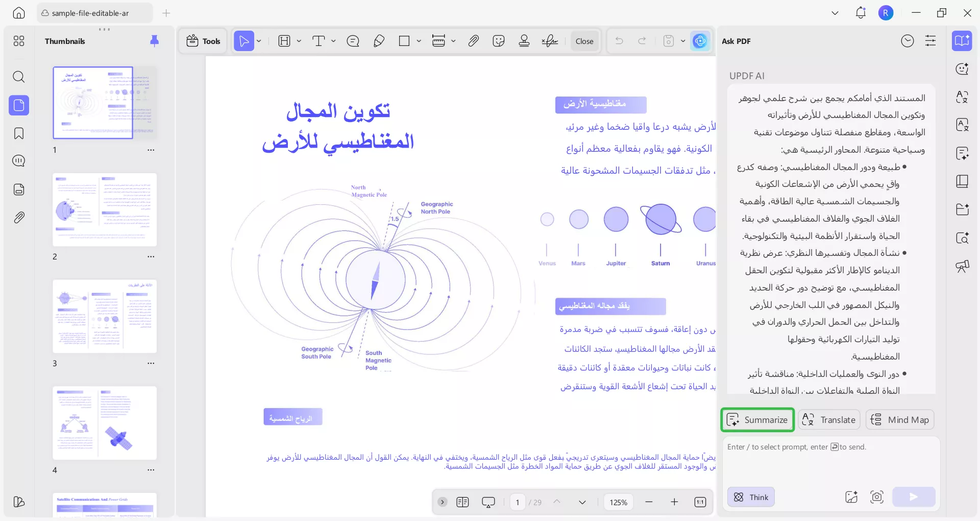Expand the shape tool options
Screen dimensions: 980x521
419,41
